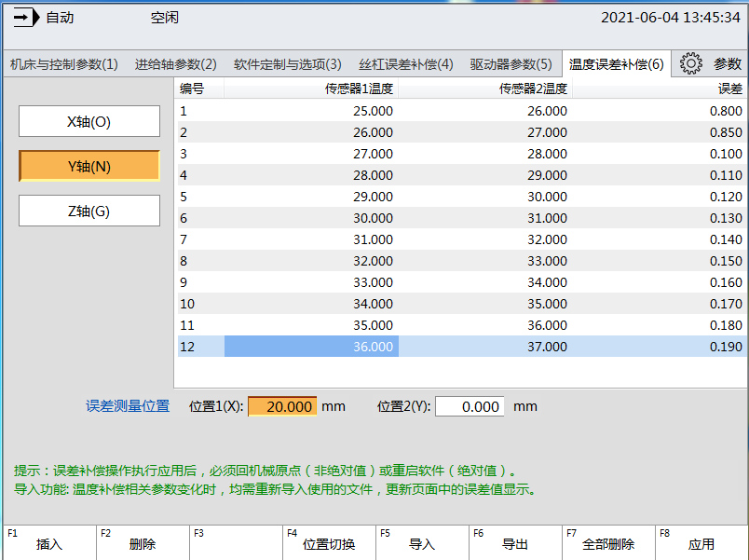Click the arrow mode icon at top-left
Image resolution: width=749 pixels, height=560 pixels.
tap(27, 18)
